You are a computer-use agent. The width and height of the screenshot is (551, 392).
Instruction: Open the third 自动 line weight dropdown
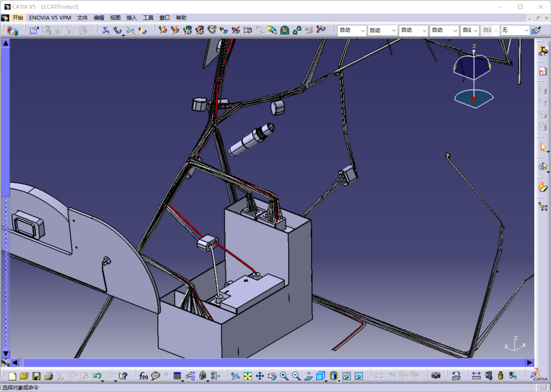click(x=413, y=31)
